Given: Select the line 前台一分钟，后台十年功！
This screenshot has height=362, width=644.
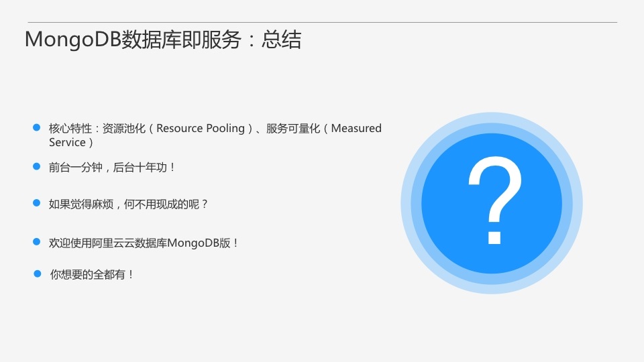Looking at the screenshot, I should pyautogui.click(x=113, y=167).
